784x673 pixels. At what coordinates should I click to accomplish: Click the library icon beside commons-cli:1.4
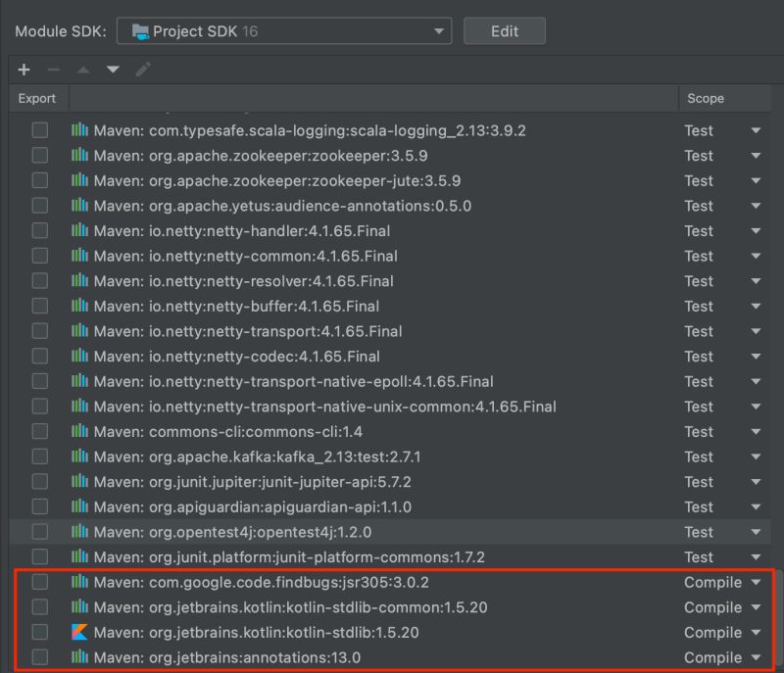81,431
